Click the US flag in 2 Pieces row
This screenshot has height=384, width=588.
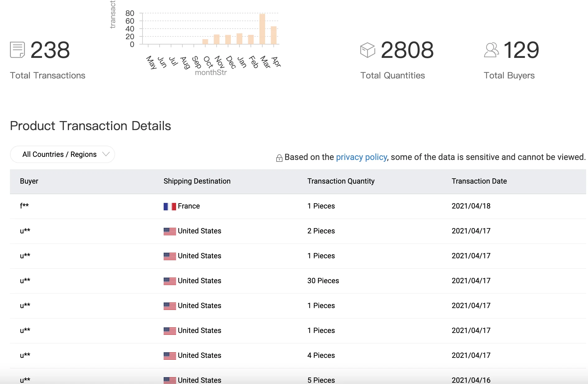[x=170, y=231]
